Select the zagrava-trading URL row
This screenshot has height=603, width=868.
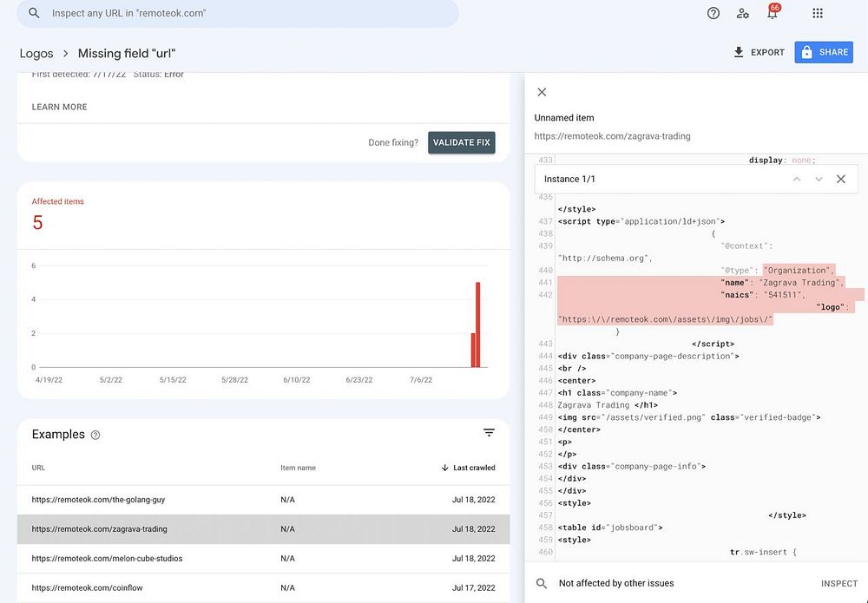[264, 529]
